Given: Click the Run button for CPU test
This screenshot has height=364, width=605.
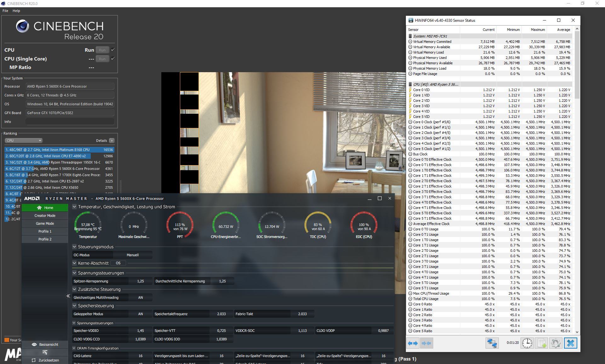Looking at the screenshot, I should pos(102,50).
